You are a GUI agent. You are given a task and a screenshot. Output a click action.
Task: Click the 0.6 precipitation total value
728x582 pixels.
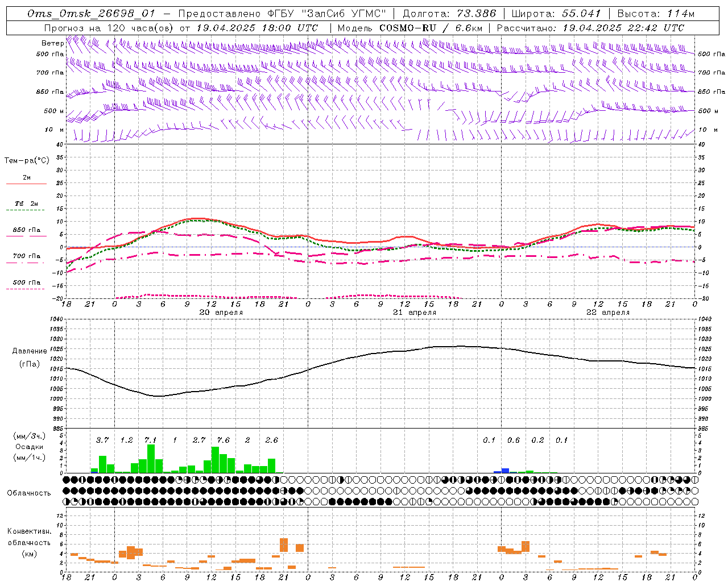513,440
